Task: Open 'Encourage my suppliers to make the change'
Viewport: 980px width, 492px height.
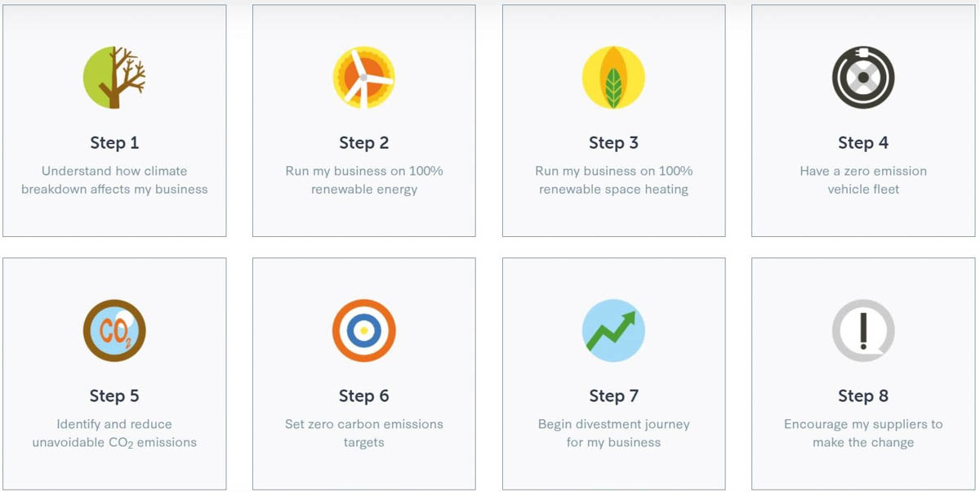Action: click(863, 433)
